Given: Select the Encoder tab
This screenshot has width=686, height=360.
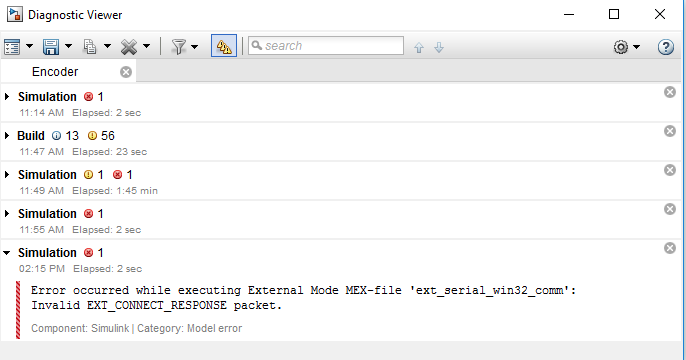Looking at the screenshot, I should (x=55, y=72).
